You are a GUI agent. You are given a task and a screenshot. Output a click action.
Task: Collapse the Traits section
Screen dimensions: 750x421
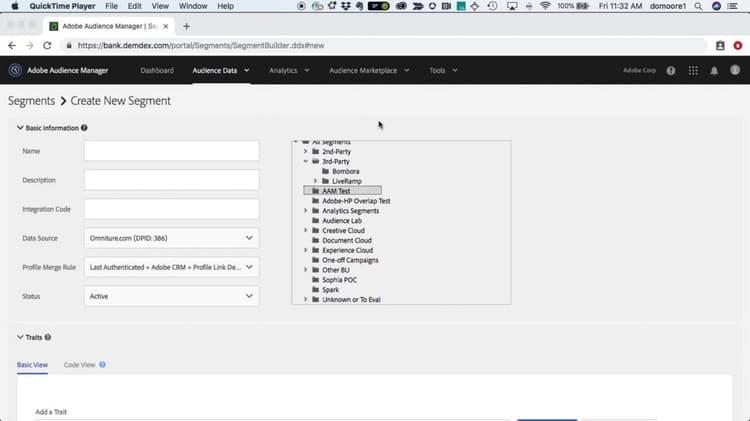tap(20, 337)
